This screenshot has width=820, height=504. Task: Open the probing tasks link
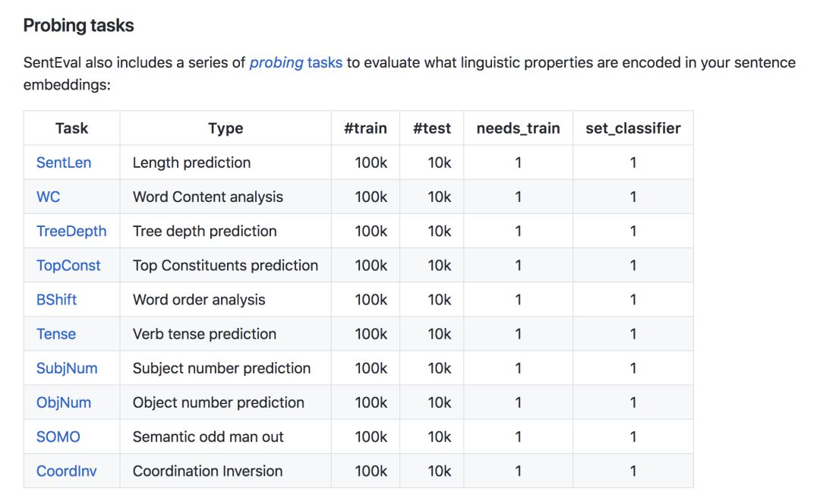[x=295, y=62]
